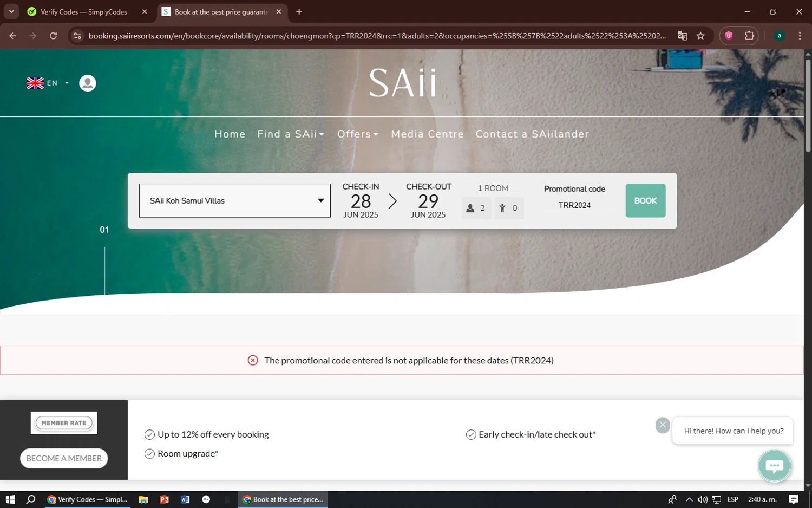812x508 pixels.
Task: Open the SAii Koh Samui Villas hotel selector
Action: [x=234, y=200]
